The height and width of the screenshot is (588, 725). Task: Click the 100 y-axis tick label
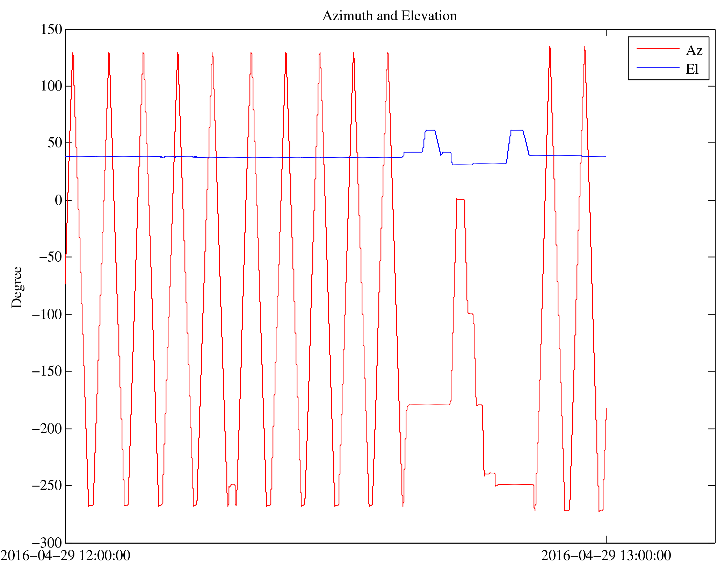(x=51, y=86)
